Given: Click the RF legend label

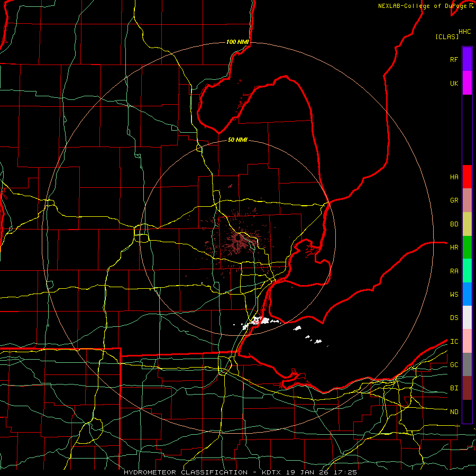Looking at the screenshot, I should (x=454, y=59).
